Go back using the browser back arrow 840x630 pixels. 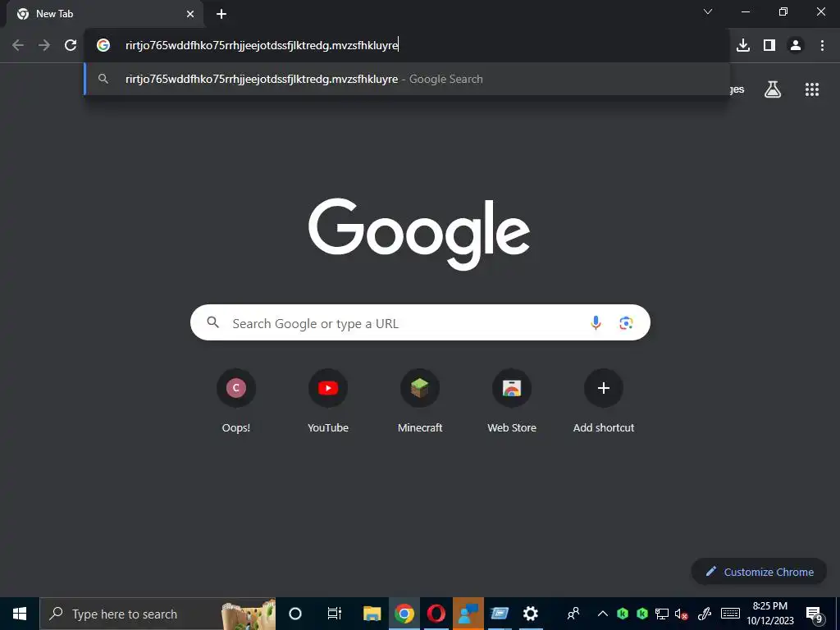coord(18,46)
